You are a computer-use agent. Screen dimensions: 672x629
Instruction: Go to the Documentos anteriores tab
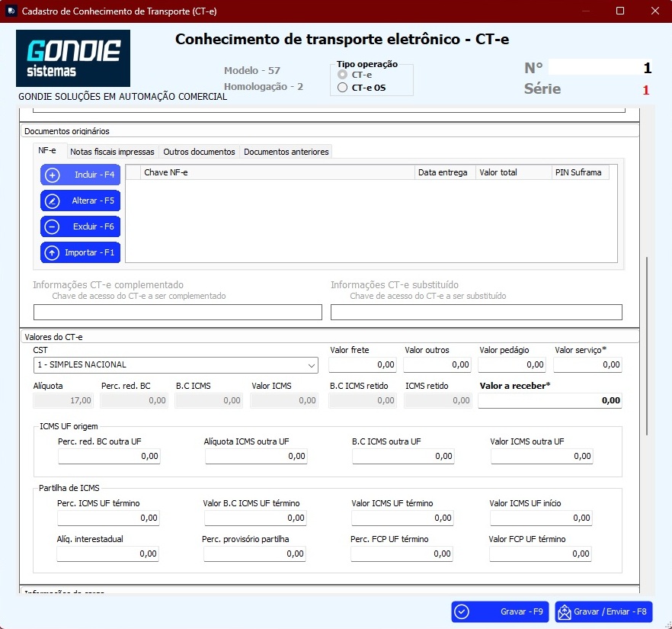286,152
